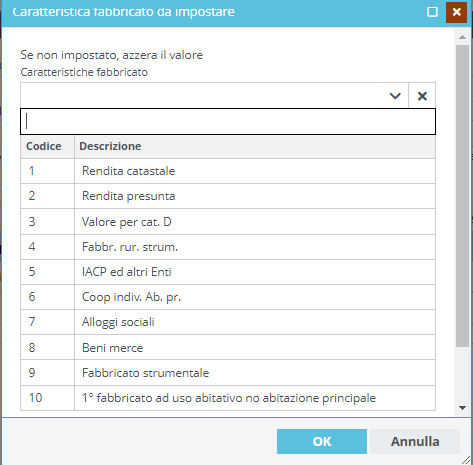473x465 pixels.
Task: Select Rendita catastale from the list
Action: [228, 171]
